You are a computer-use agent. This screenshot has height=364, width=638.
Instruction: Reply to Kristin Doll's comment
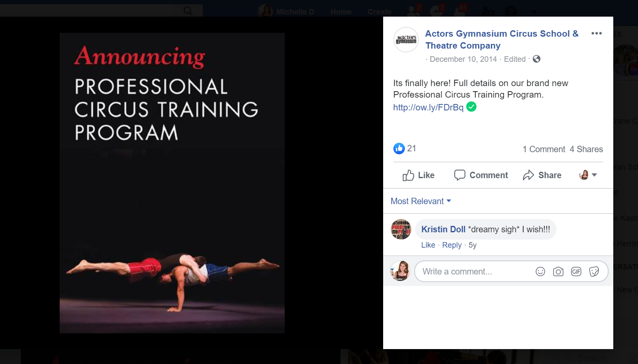click(x=452, y=245)
